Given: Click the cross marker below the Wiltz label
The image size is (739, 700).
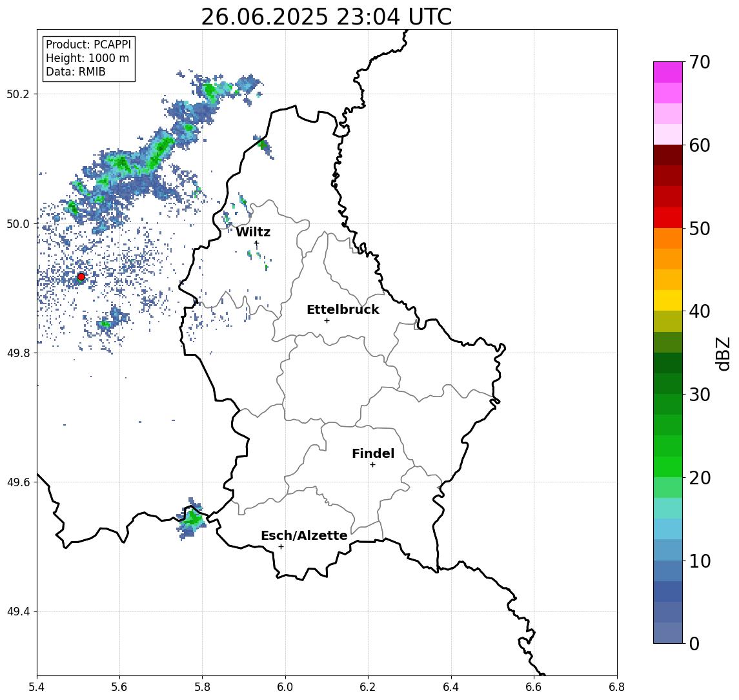Looking at the screenshot, I should click(x=256, y=243).
